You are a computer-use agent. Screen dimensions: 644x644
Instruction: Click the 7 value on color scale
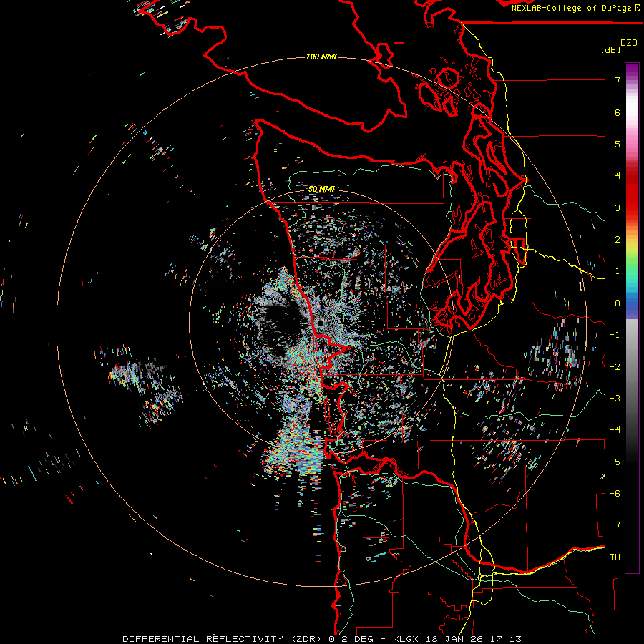(x=618, y=80)
